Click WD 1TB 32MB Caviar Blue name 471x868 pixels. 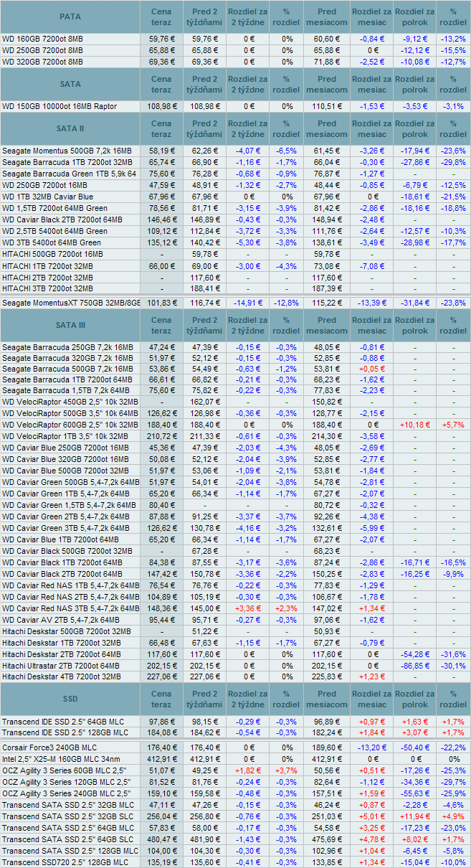(x=48, y=197)
